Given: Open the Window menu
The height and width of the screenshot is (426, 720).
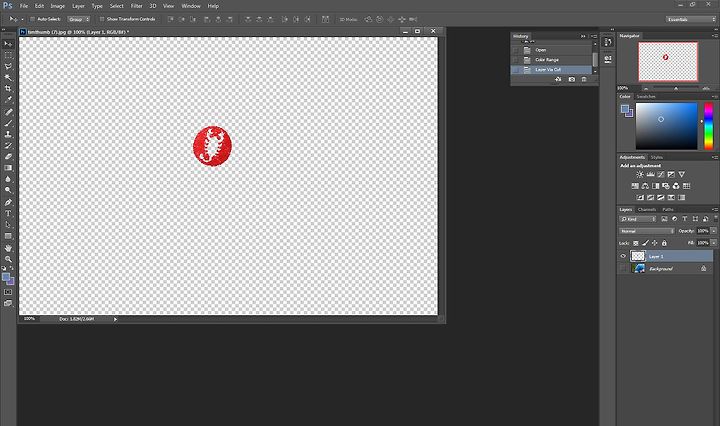Looking at the screenshot, I should point(191,6).
